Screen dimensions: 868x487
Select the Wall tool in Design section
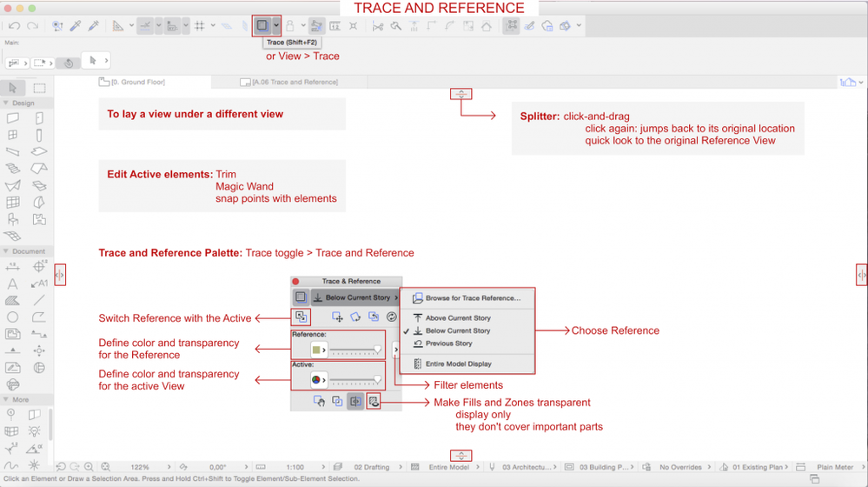[13, 118]
